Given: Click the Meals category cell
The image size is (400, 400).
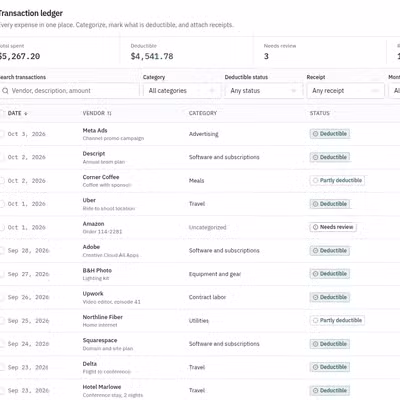Looking at the screenshot, I should point(196,181).
